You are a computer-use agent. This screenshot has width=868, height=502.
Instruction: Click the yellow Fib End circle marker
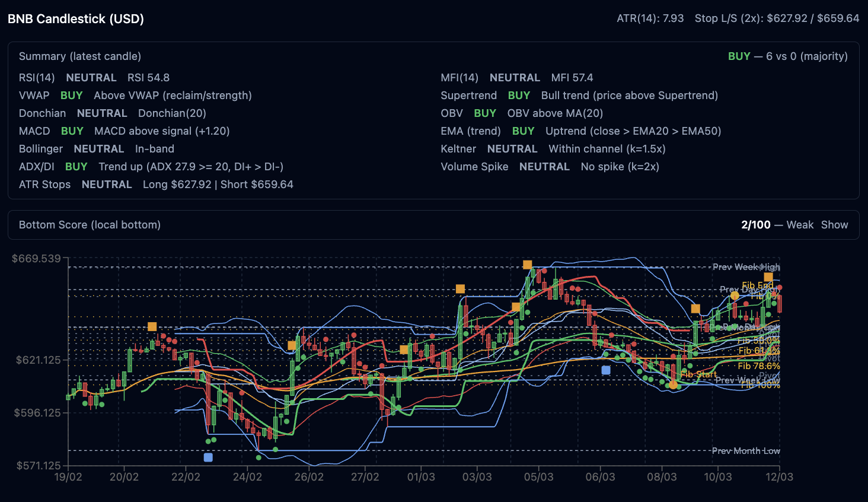pos(735,296)
